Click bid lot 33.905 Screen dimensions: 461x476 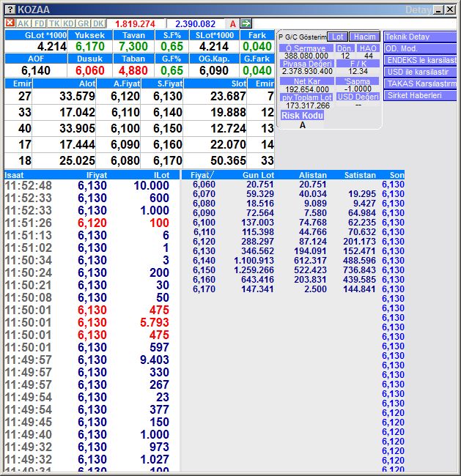click(x=77, y=128)
